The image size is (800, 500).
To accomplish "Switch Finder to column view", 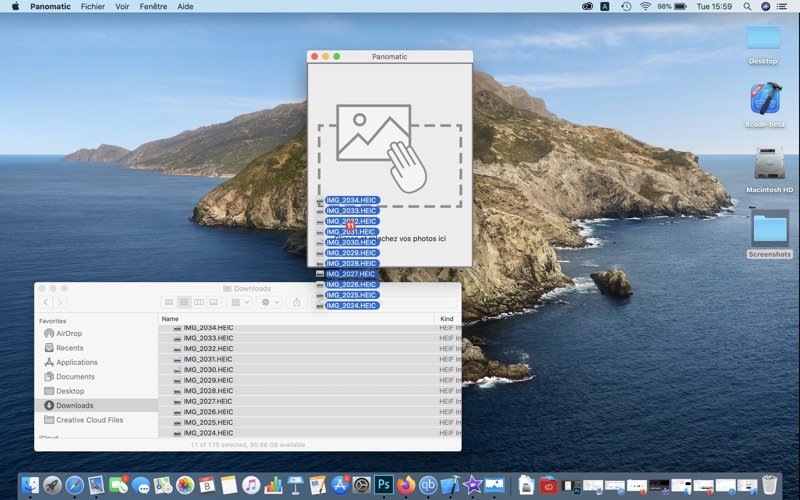I will pos(198,302).
